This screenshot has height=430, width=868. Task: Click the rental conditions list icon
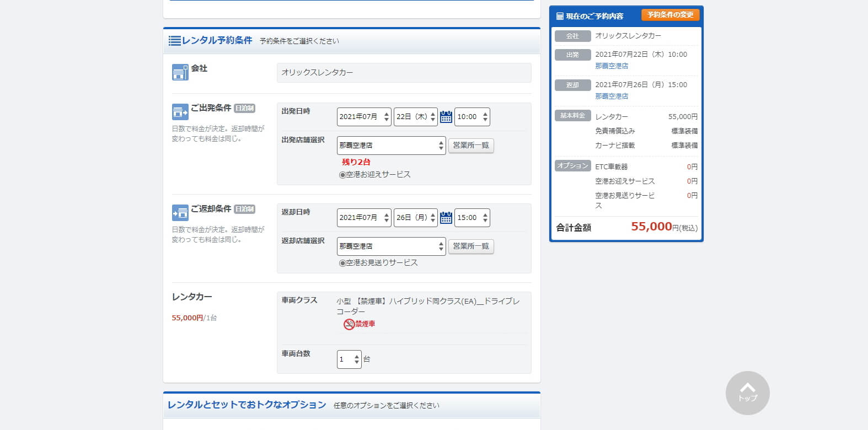pos(174,41)
